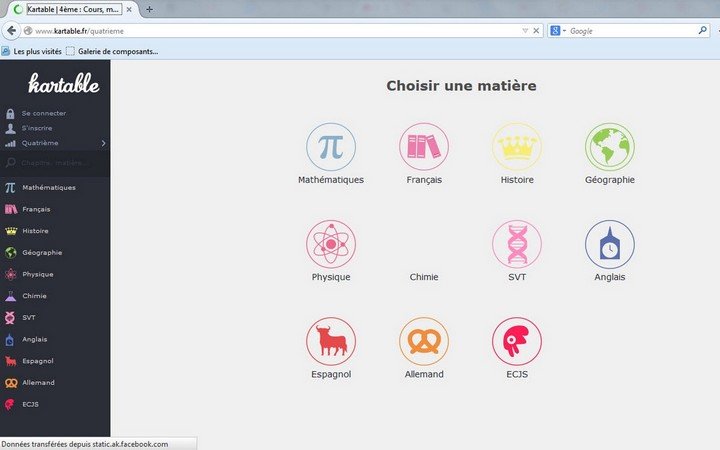This screenshot has height=450, width=720.
Task: Select the Kartable 4ème browser tab
Action: (73, 9)
